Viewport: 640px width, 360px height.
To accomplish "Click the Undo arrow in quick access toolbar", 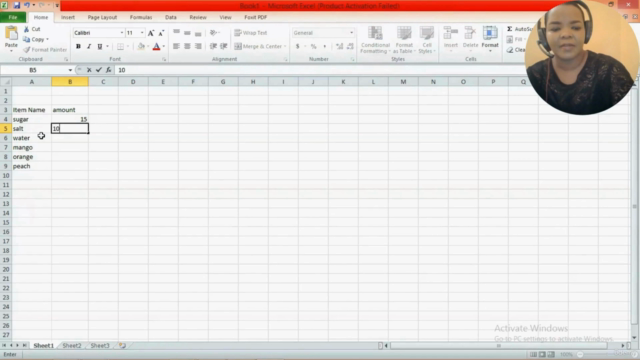I will (27, 5).
